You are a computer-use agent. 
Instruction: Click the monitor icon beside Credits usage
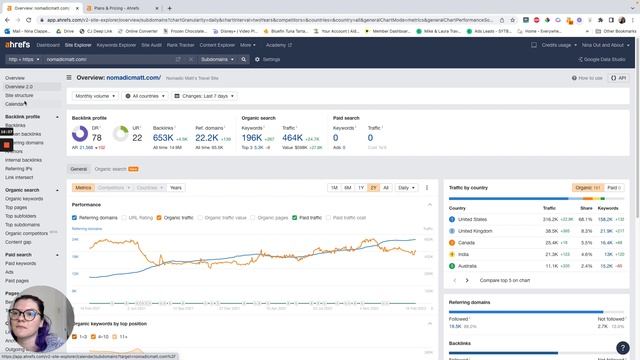(x=534, y=45)
